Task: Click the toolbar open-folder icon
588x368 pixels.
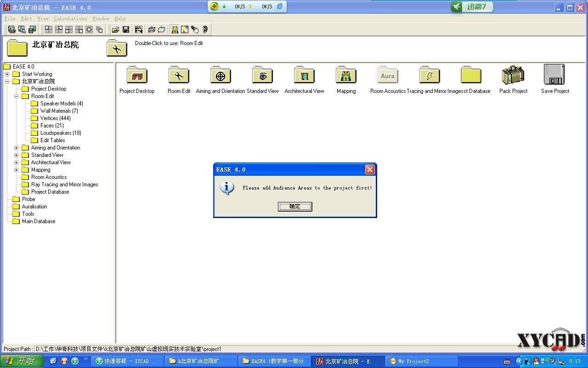Action: tap(116, 29)
